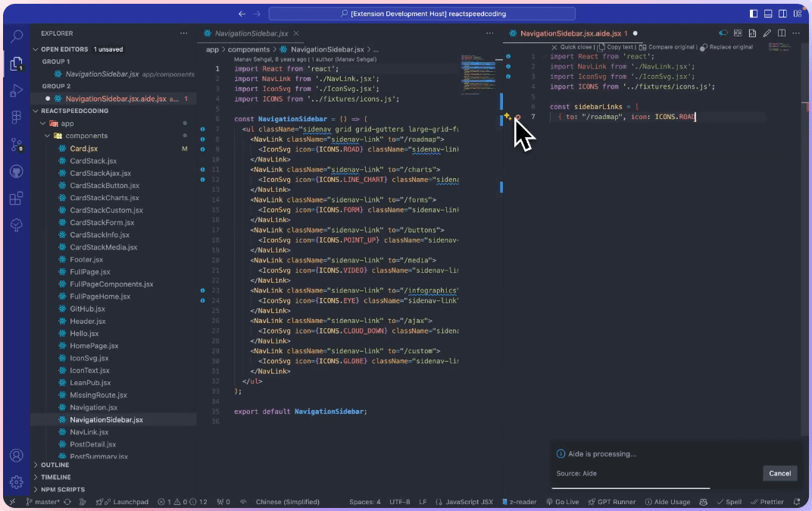Screen dimensions: 812x511
Task: Open the notifications bell in status bar
Action: click(x=797, y=502)
